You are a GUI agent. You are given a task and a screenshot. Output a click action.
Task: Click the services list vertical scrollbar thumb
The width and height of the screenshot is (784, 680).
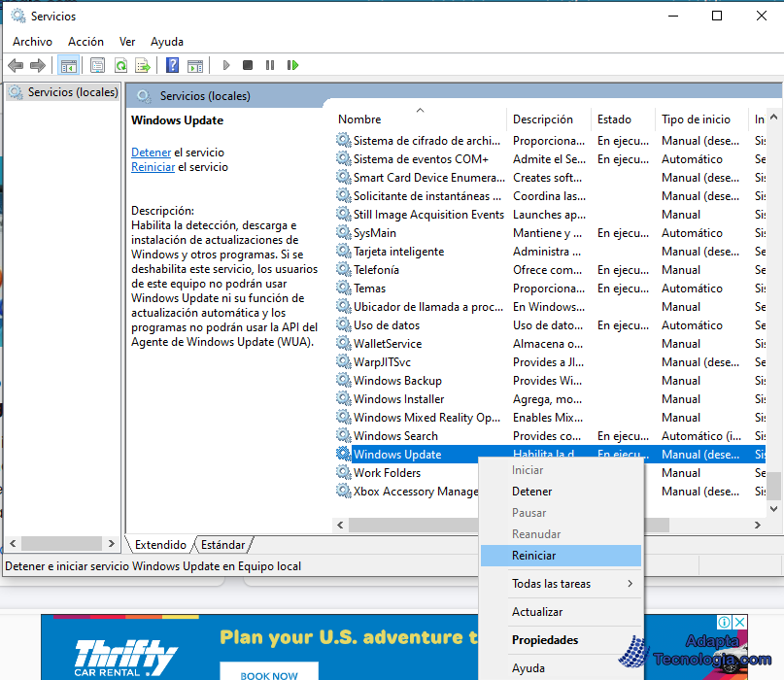pos(773,486)
